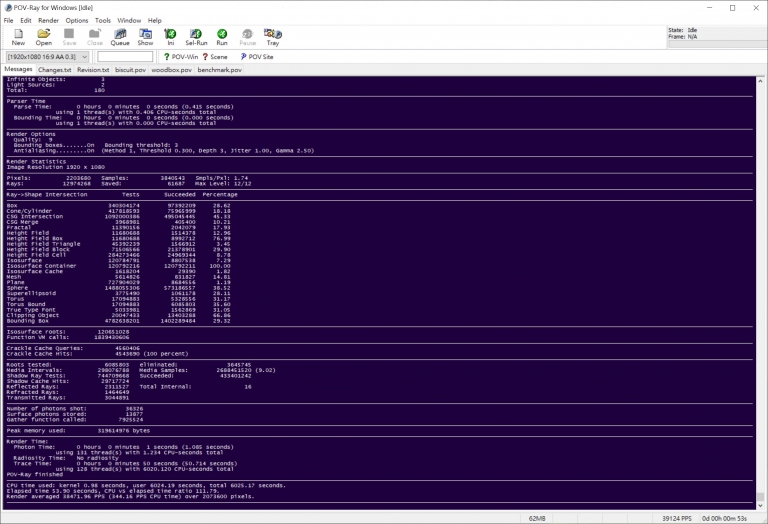Click the 39124 PPS status entry

tap(677, 518)
